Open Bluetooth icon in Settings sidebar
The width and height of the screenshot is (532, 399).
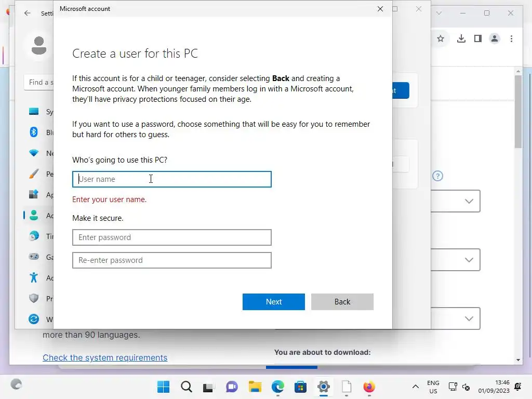tap(34, 132)
